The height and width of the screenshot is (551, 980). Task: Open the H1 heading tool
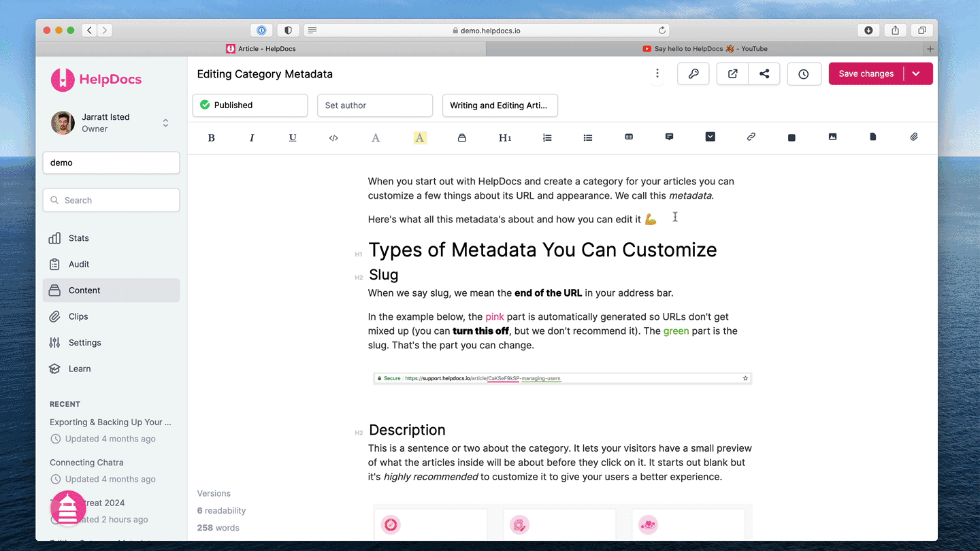pyautogui.click(x=505, y=137)
